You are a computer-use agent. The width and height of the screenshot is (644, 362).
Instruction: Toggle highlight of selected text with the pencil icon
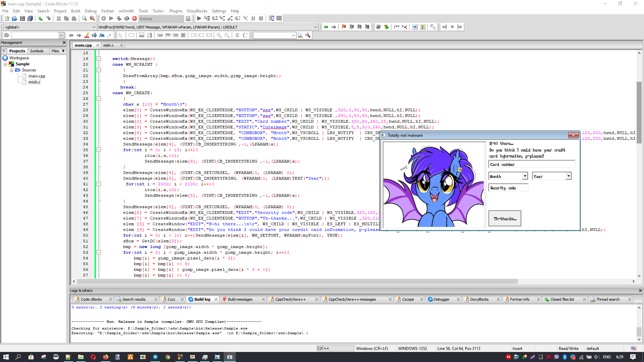[x=87, y=36]
